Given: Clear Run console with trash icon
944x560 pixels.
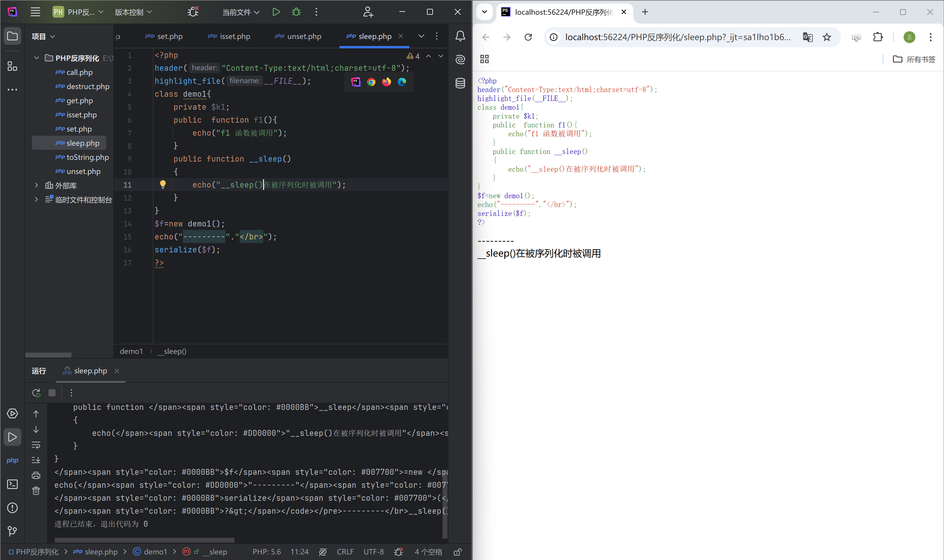Looking at the screenshot, I should click(x=36, y=491).
